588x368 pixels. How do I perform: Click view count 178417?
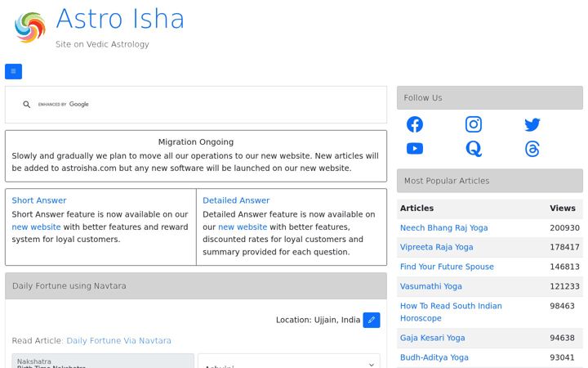[564, 247]
